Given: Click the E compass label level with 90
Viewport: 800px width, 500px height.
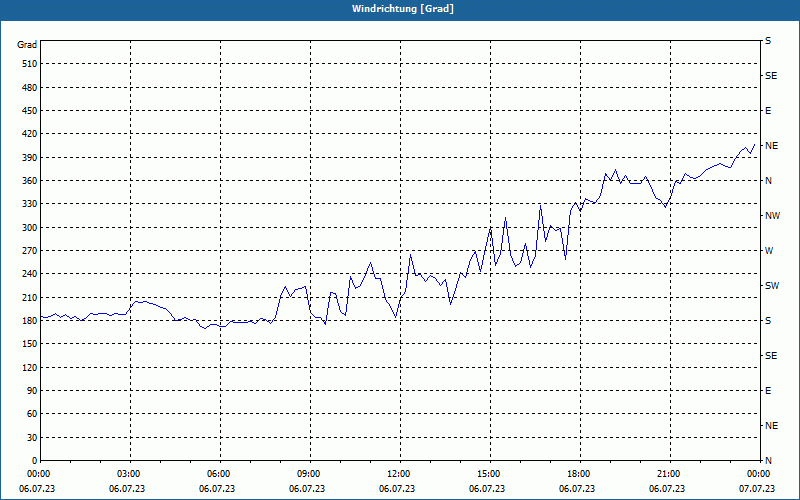Looking at the screenshot, I should [768, 391].
